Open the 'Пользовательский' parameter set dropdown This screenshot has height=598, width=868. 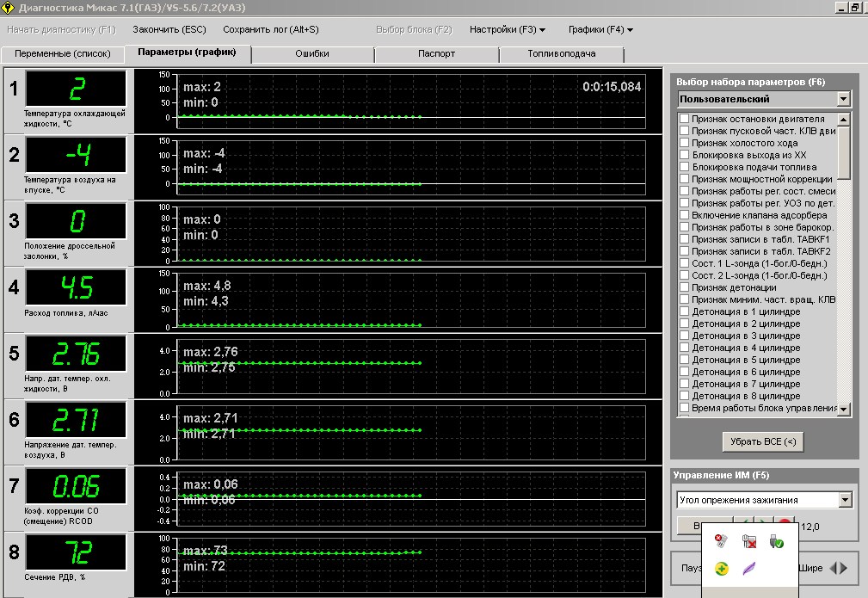pyautogui.click(x=843, y=99)
